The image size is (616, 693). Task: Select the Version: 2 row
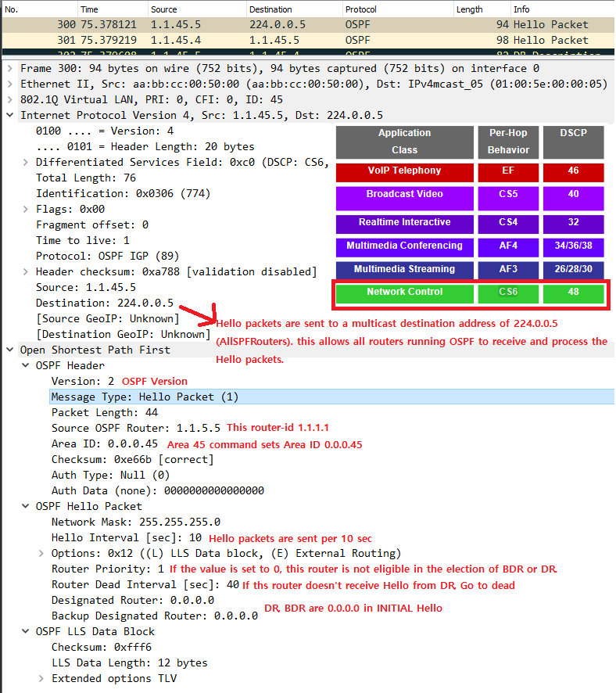[83, 382]
